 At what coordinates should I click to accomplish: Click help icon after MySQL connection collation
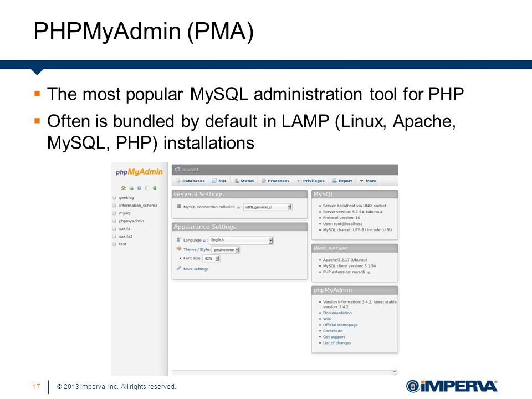point(238,207)
